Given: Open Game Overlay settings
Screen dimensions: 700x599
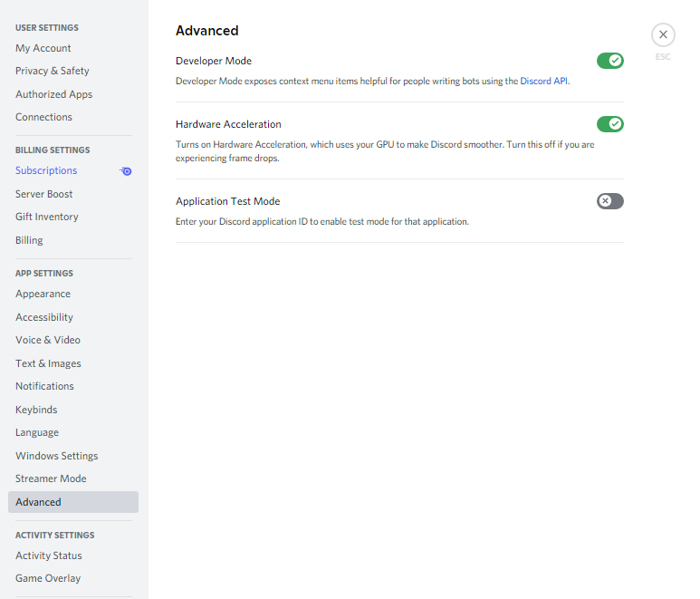Looking at the screenshot, I should (48, 578).
